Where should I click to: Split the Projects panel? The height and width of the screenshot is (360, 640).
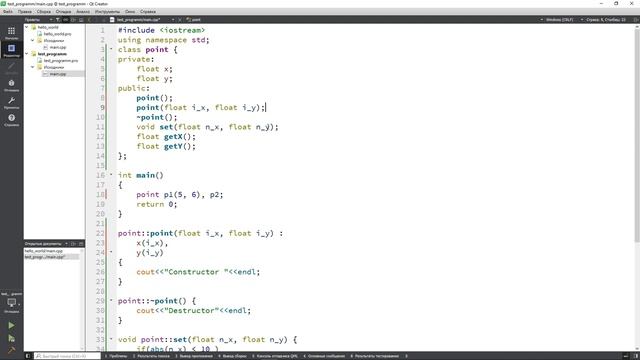(73, 20)
